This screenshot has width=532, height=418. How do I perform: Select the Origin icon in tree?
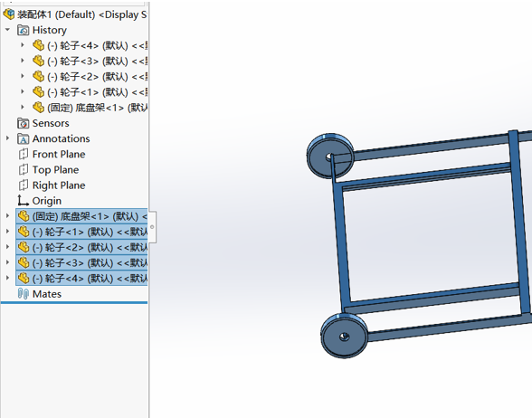tap(24, 201)
